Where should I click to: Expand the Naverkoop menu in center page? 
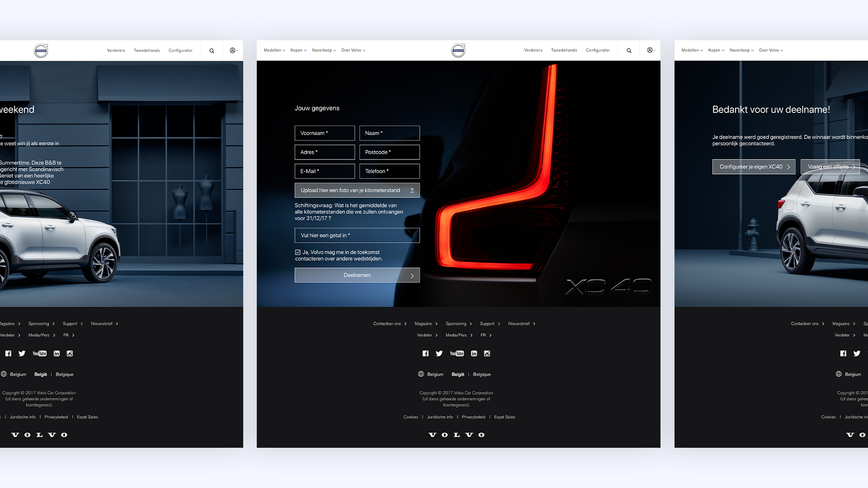coord(324,50)
